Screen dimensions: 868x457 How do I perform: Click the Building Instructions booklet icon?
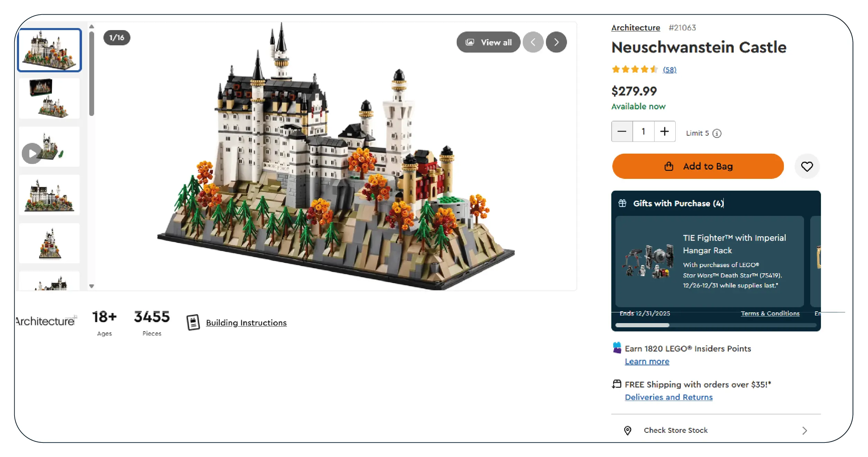(x=193, y=322)
